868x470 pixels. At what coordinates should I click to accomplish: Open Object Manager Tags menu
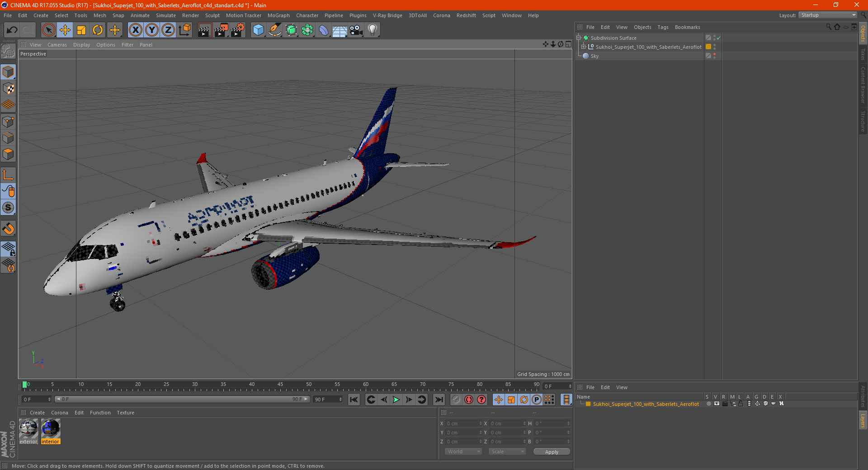tap(663, 27)
